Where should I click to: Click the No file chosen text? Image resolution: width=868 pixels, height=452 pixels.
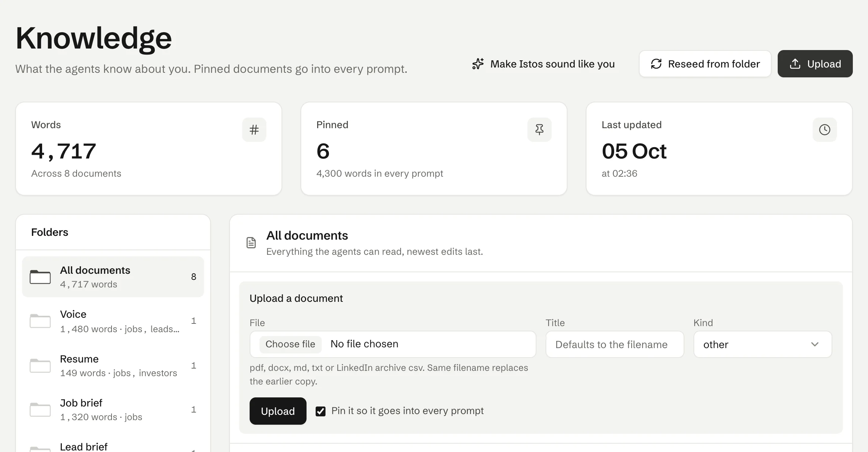click(364, 344)
